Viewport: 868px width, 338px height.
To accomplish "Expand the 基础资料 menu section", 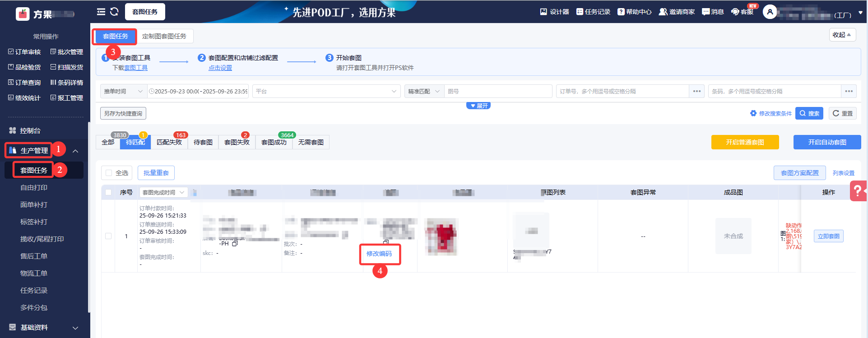I will 75,328.
